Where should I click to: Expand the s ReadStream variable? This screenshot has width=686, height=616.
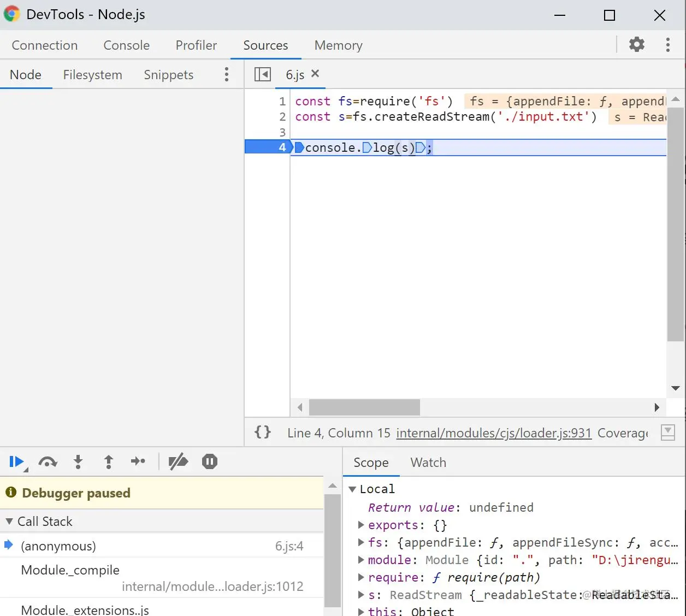tap(361, 595)
